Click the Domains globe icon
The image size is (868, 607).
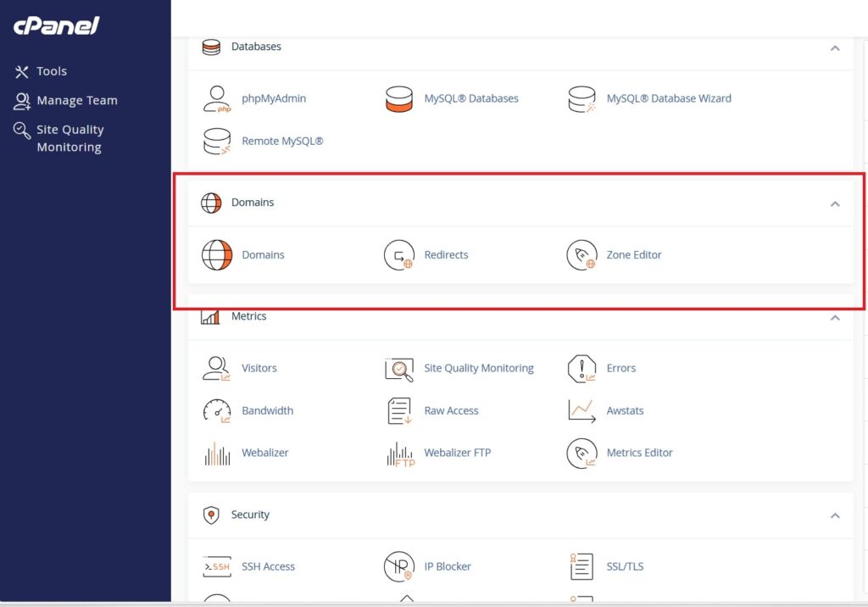click(217, 254)
